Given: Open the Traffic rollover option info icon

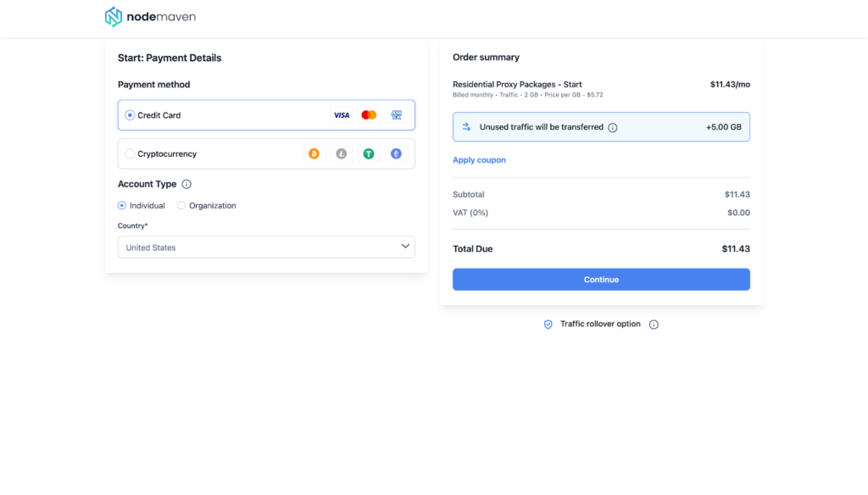Looking at the screenshot, I should pyautogui.click(x=654, y=325).
